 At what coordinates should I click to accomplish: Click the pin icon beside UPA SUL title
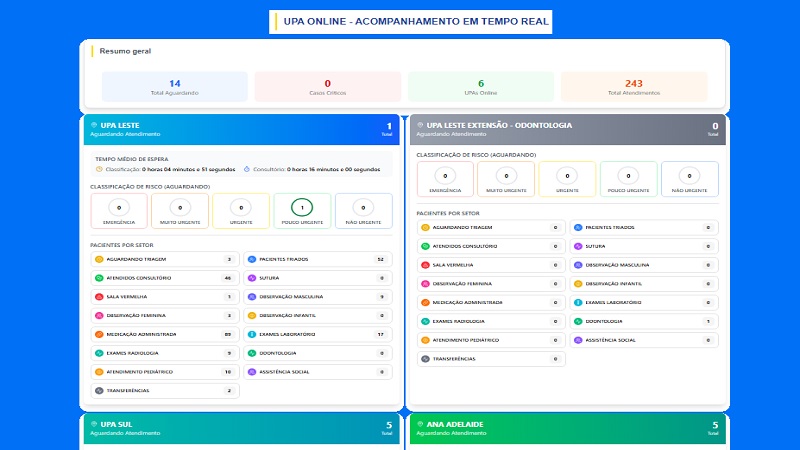[x=94, y=424]
